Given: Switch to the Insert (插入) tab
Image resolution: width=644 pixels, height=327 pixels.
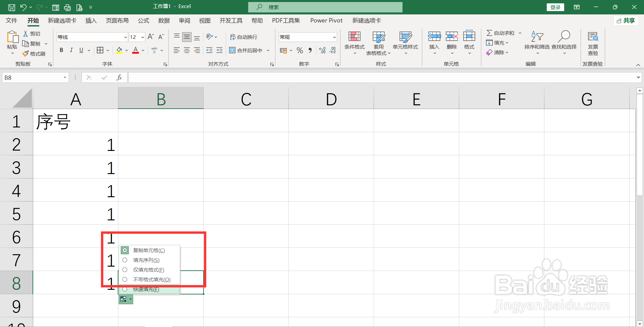Looking at the screenshot, I should point(91,20).
